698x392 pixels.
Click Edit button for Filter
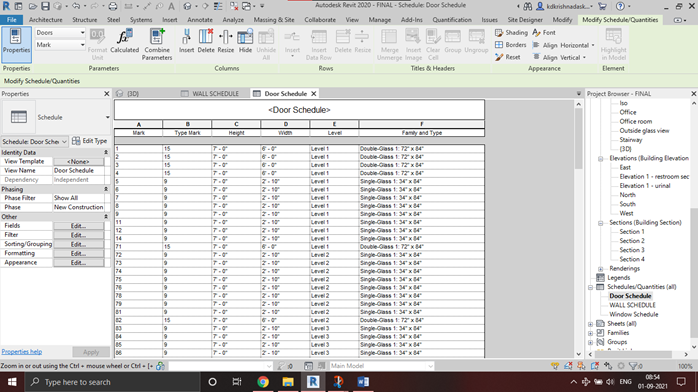78,235
